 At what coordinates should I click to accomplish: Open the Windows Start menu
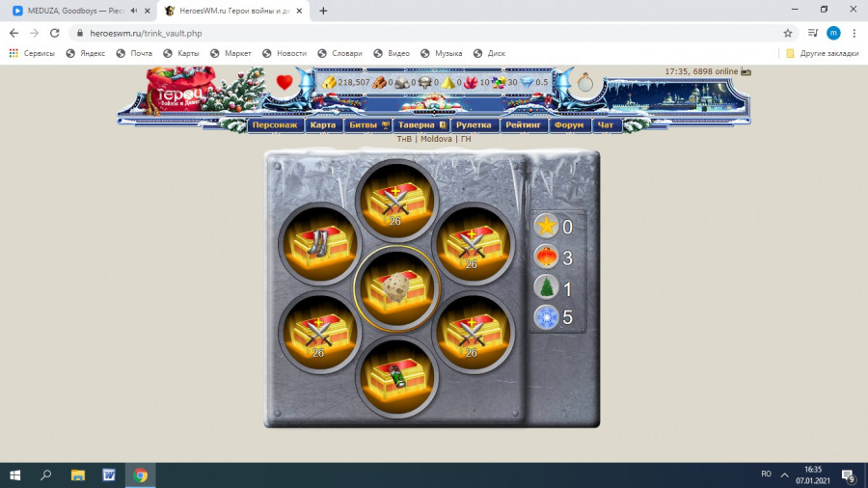click(14, 475)
